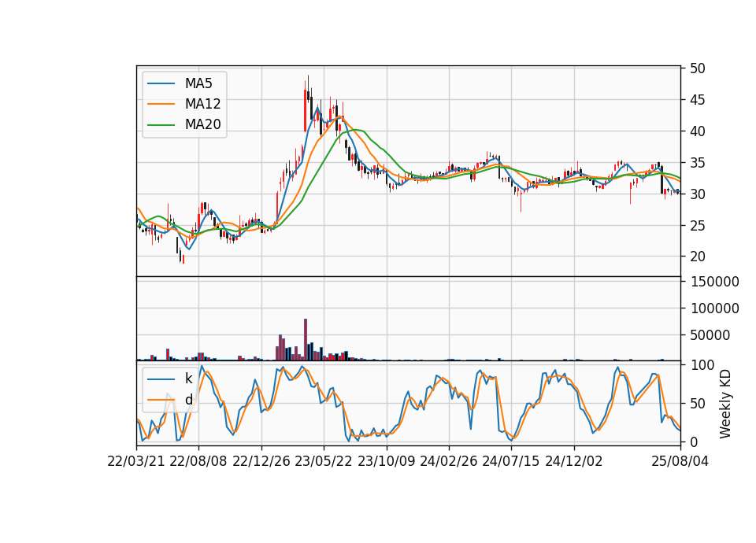This screenshot has width=756, height=543.
Task: Click the orange MA12 legend line sample
Action: (x=161, y=104)
